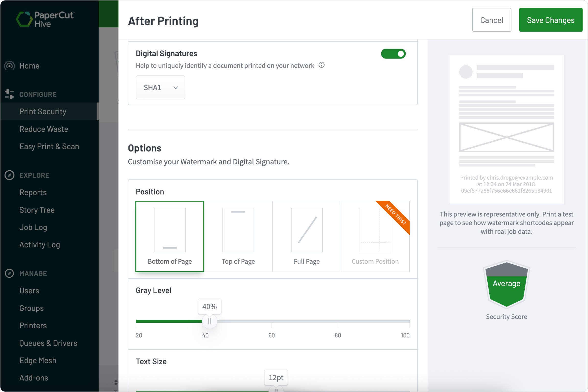Image resolution: width=588 pixels, height=392 pixels.
Task: Navigate to the Job Log page
Action: click(33, 227)
